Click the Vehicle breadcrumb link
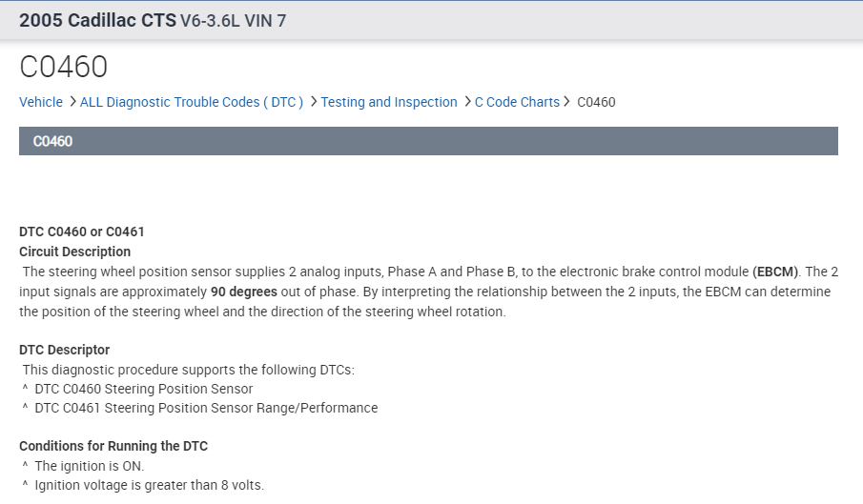The image size is (863, 504). (x=40, y=102)
